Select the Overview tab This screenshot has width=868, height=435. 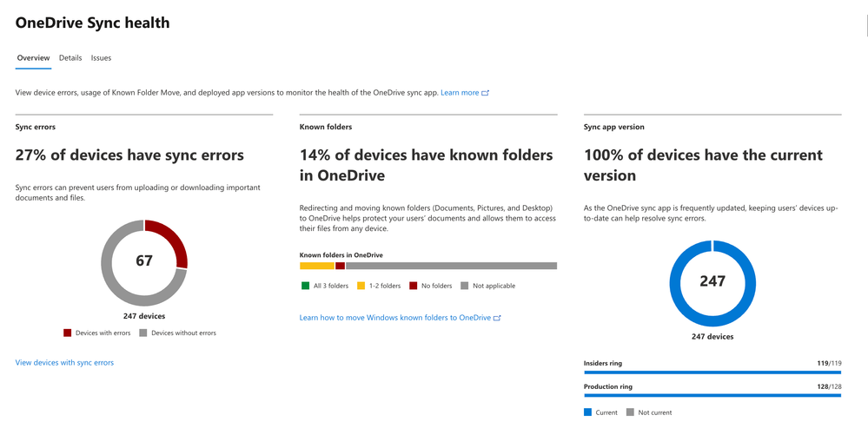(x=33, y=58)
